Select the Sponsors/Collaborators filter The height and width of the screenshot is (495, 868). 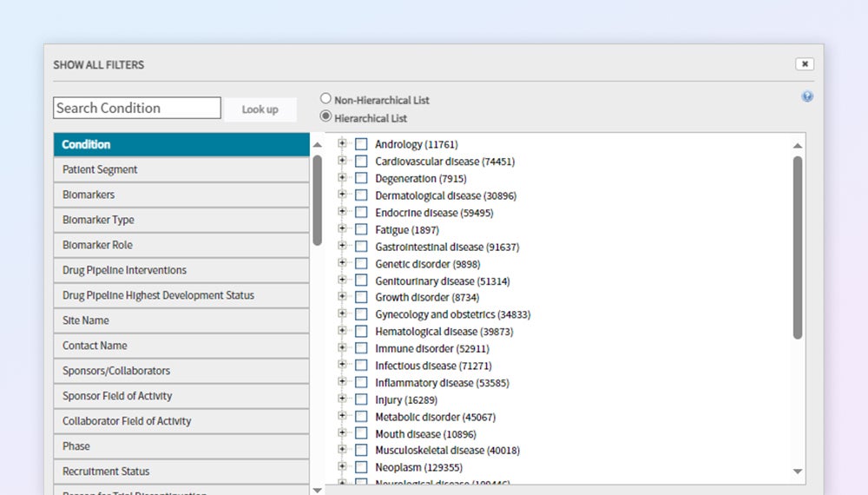[x=181, y=371]
